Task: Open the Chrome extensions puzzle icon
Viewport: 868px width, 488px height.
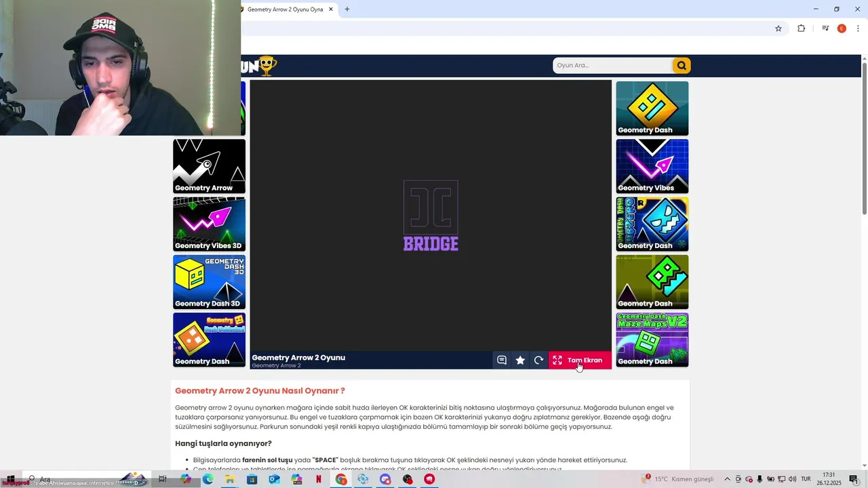Action: coord(801,28)
